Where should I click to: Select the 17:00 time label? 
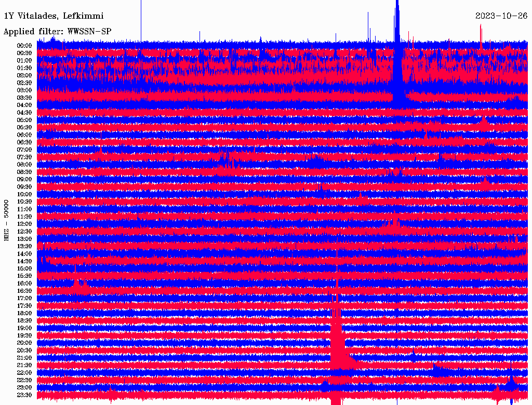tap(24, 298)
